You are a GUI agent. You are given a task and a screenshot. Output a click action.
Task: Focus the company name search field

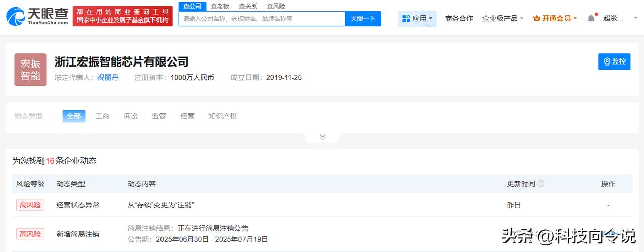(x=262, y=18)
